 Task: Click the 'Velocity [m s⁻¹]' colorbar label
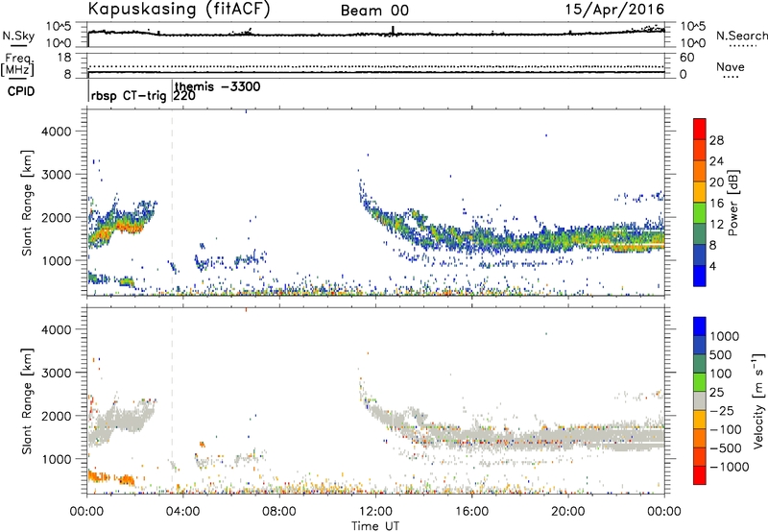758,400
